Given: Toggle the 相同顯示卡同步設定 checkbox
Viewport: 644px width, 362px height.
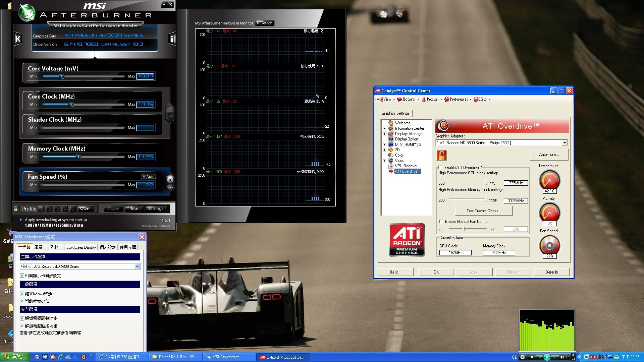Looking at the screenshot, I should click(22, 276).
